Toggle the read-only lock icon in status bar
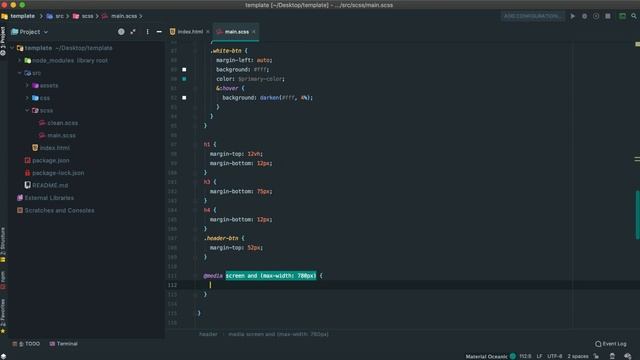Image resolution: width=640 pixels, height=360 pixels. (x=596, y=356)
